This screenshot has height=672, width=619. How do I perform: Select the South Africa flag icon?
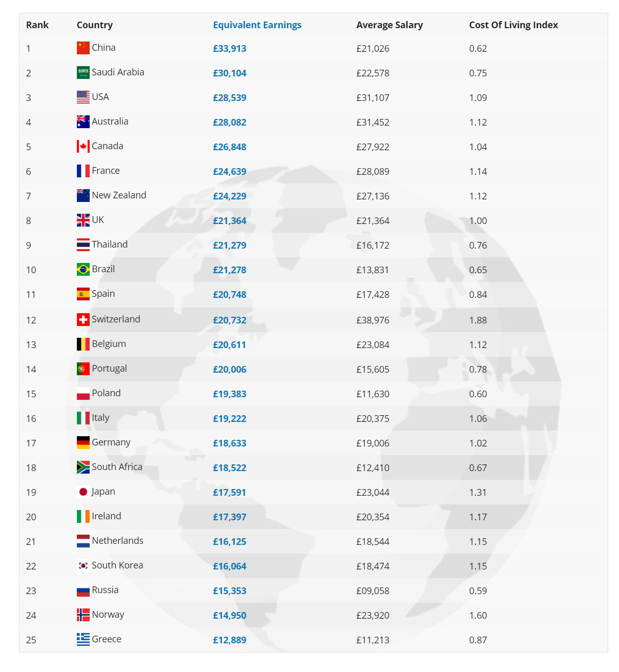click(83, 467)
